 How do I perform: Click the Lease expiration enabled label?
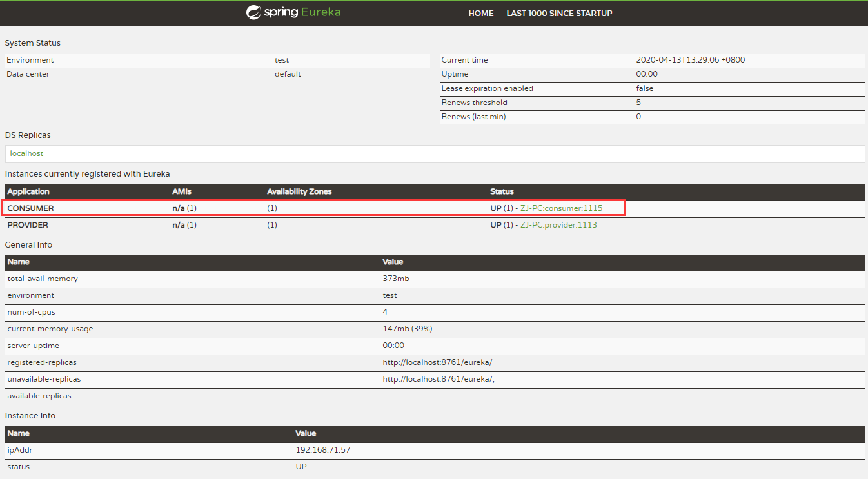(487, 88)
